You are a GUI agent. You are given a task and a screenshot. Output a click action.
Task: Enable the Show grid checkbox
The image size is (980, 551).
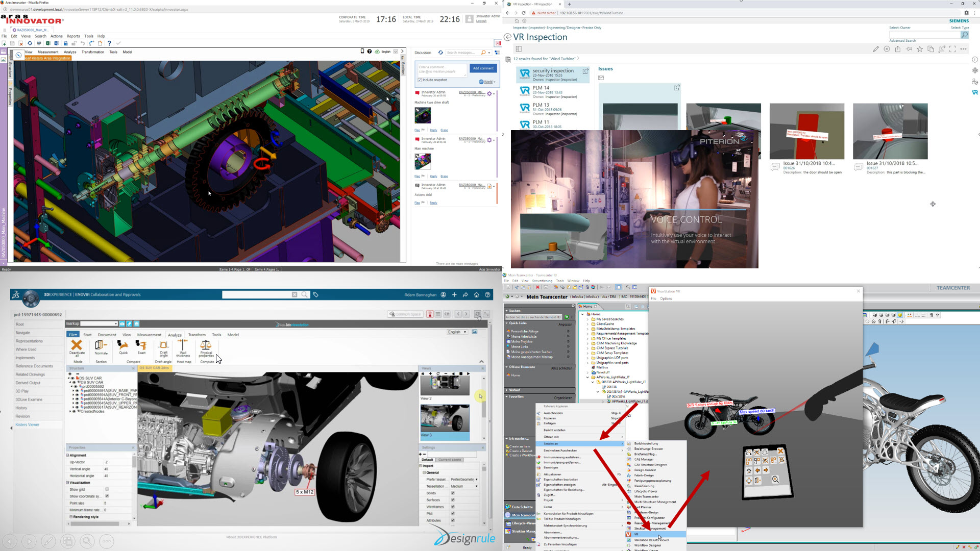107,489
